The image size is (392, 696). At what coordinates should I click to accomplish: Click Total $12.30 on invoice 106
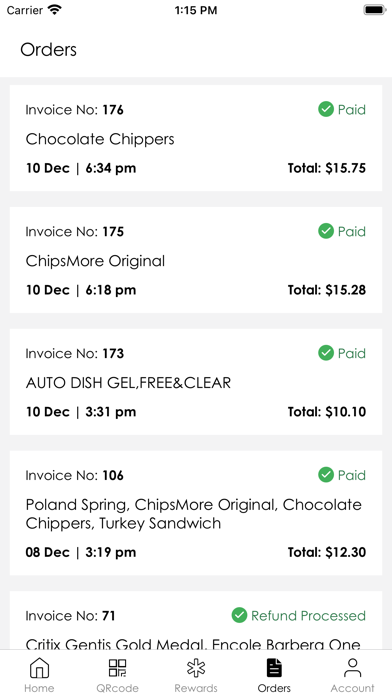tap(327, 552)
